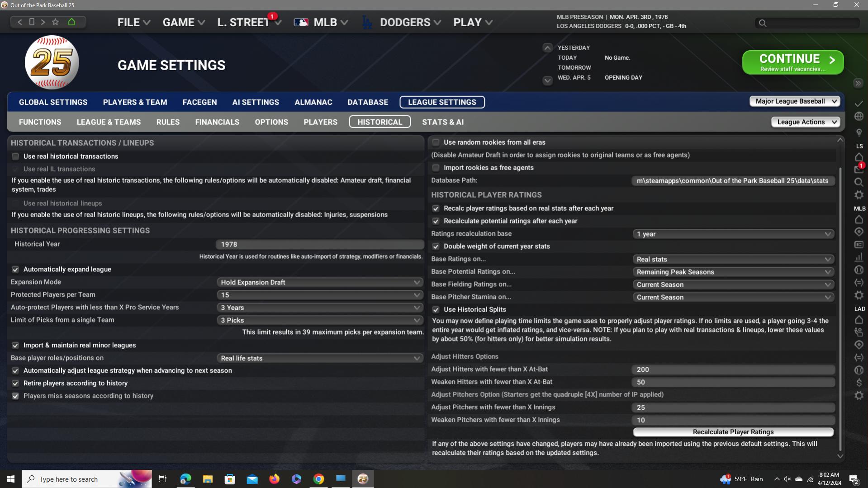Open the globe icon in right sidebar
The height and width of the screenshot is (488, 868).
pyautogui.click(x=859, y=117)
